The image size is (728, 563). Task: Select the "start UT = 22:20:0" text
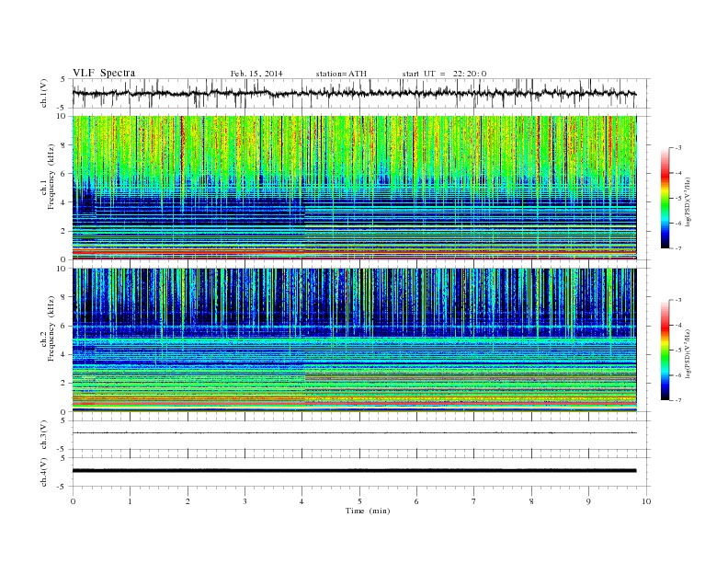pyautogui.click(x=444, y=74)
